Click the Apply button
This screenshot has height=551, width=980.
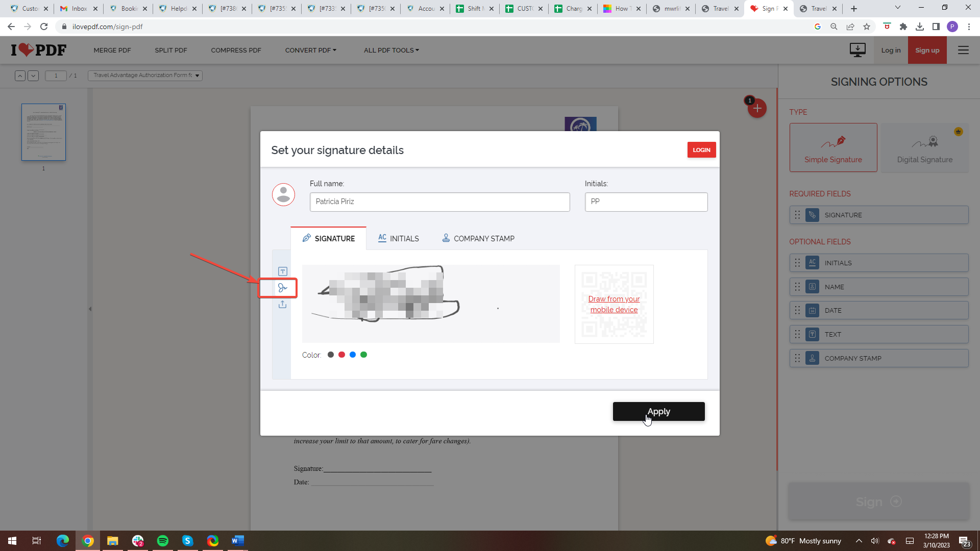pos(658,411)
